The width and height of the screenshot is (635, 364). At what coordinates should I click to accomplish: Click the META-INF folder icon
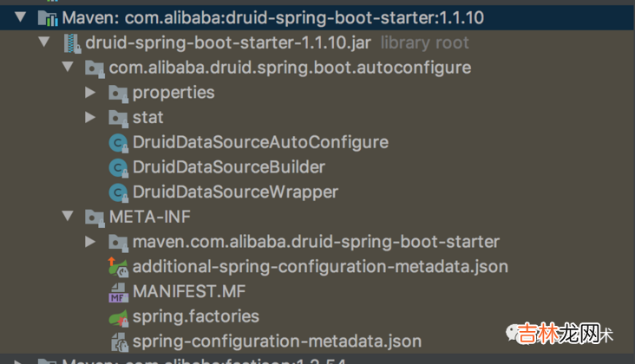point(94,217)
